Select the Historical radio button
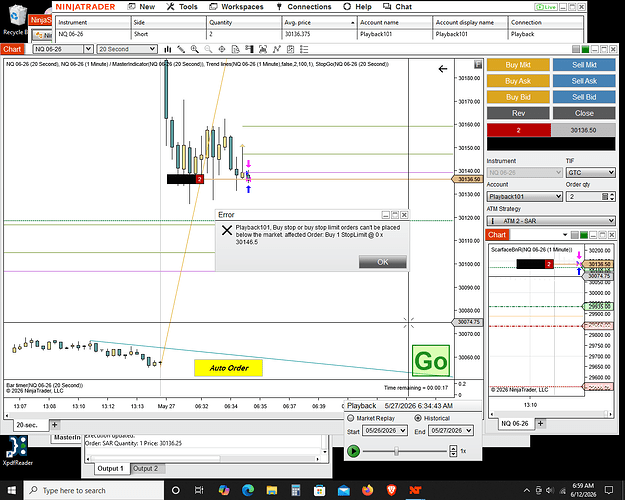 [x=418, y=418]
